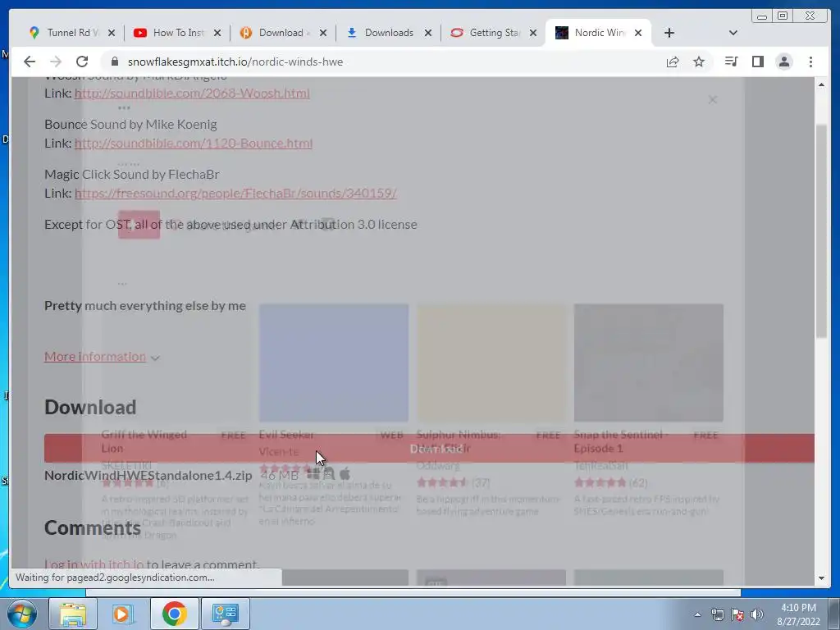Open Windows Explorer from the taskbar
This screenshot has width=840, height=630.
[x=73, y=614]
